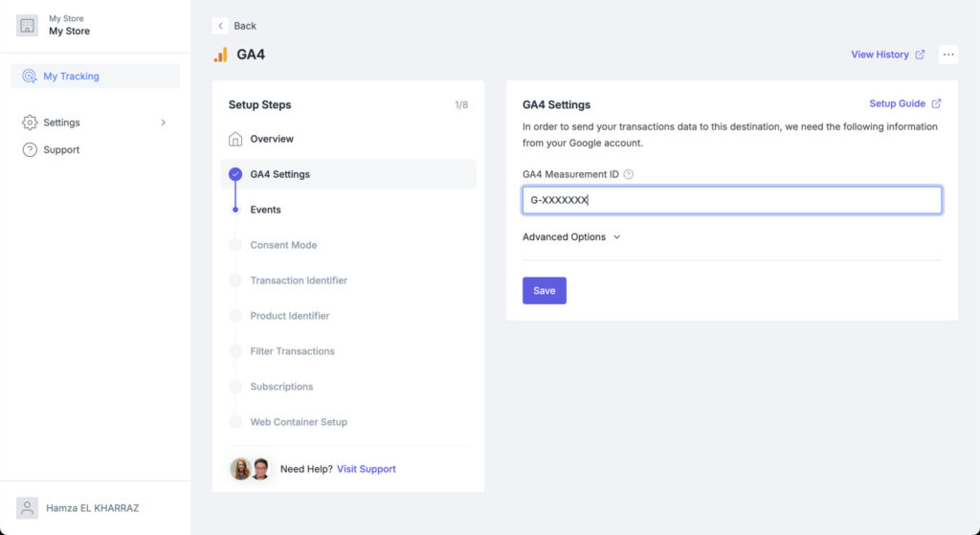The height and width of the screenshot is (535, 980).
Task: Click the Settings gear icon
Action: coord(30,123)
